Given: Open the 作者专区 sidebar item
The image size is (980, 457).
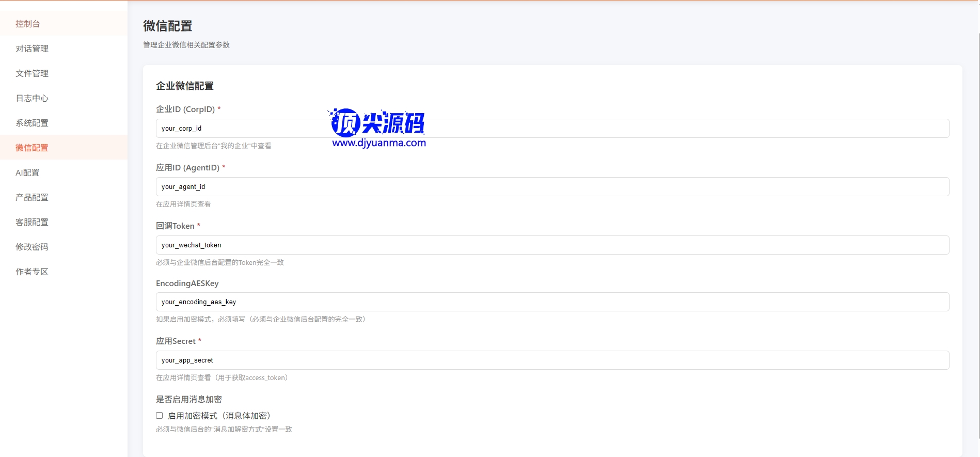Looking at the screenshot, I should [x=32, y=272].
